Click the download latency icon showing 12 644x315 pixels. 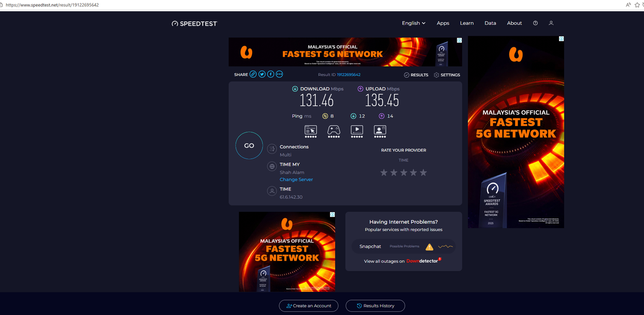(x=353, y=116)
